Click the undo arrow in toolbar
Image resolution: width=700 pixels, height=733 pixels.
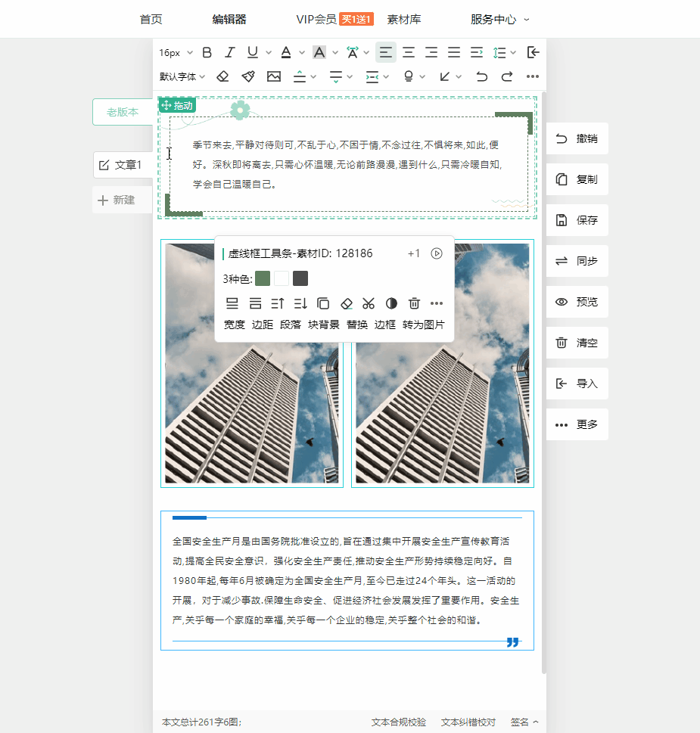tap(481, 76)
